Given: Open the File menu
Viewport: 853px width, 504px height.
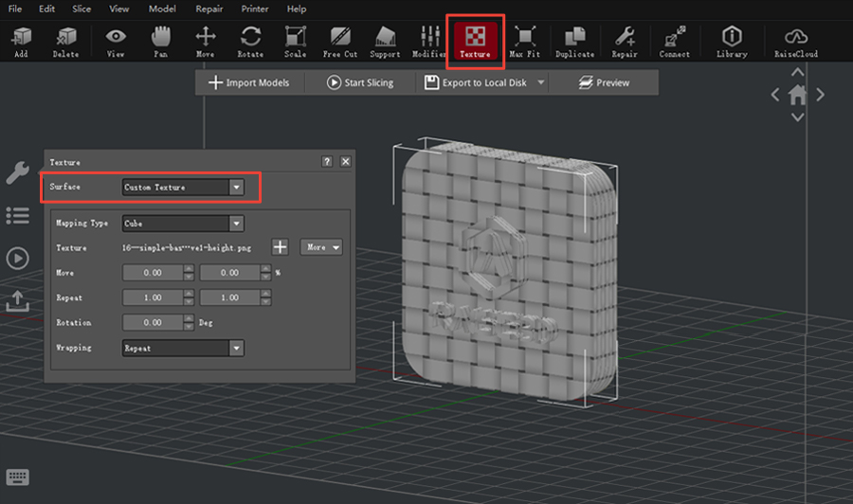Looking at the screenshot, I should (15, 9).
